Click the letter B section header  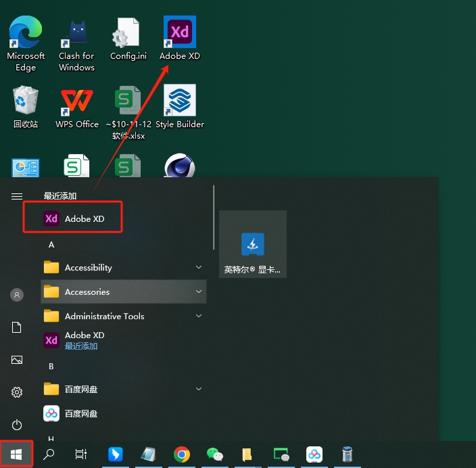pos(51,367)
